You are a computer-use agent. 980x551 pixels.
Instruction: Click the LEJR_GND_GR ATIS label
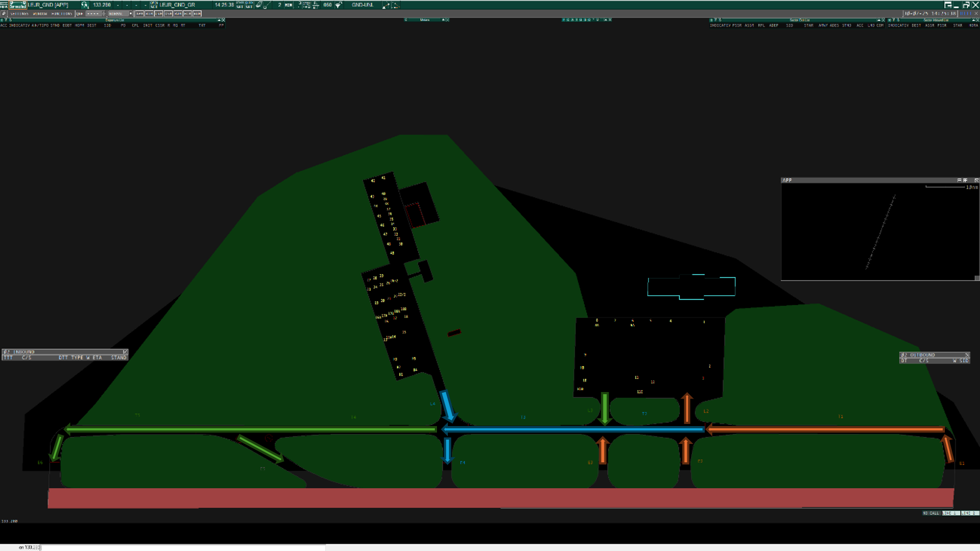coord(177,5)
